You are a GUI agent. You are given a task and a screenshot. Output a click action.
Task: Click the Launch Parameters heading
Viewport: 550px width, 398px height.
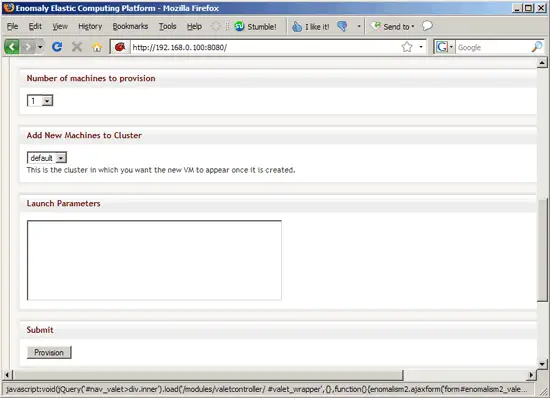(63, 203)
